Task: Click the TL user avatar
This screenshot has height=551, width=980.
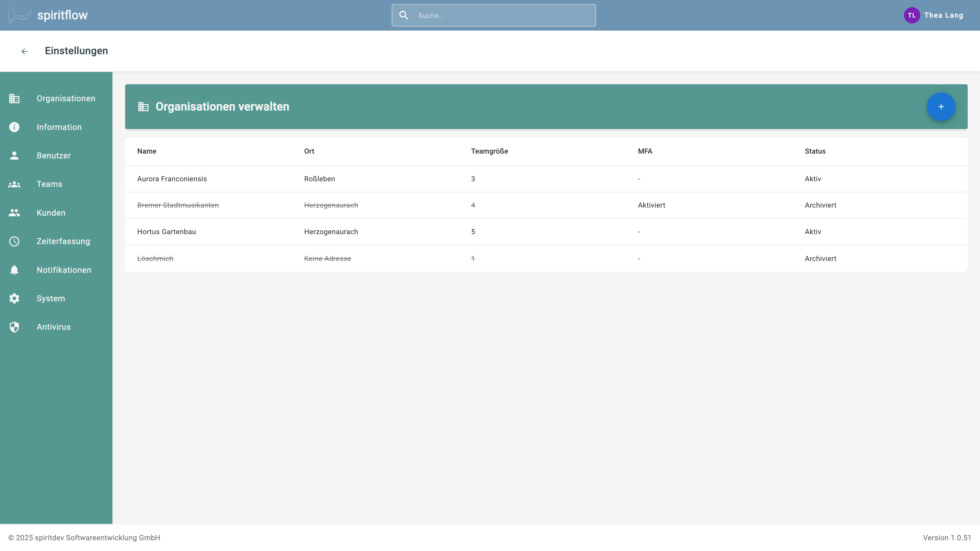Action: click(x=911, y=15)
